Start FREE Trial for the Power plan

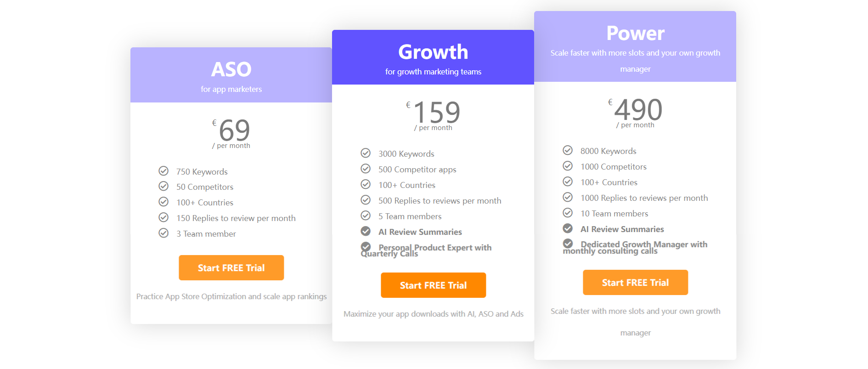(636, 283)
